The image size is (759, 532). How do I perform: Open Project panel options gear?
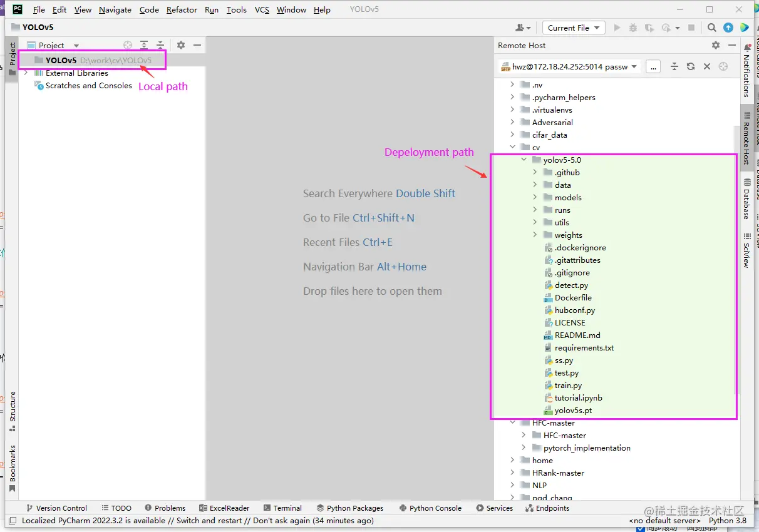pos(181,45)
